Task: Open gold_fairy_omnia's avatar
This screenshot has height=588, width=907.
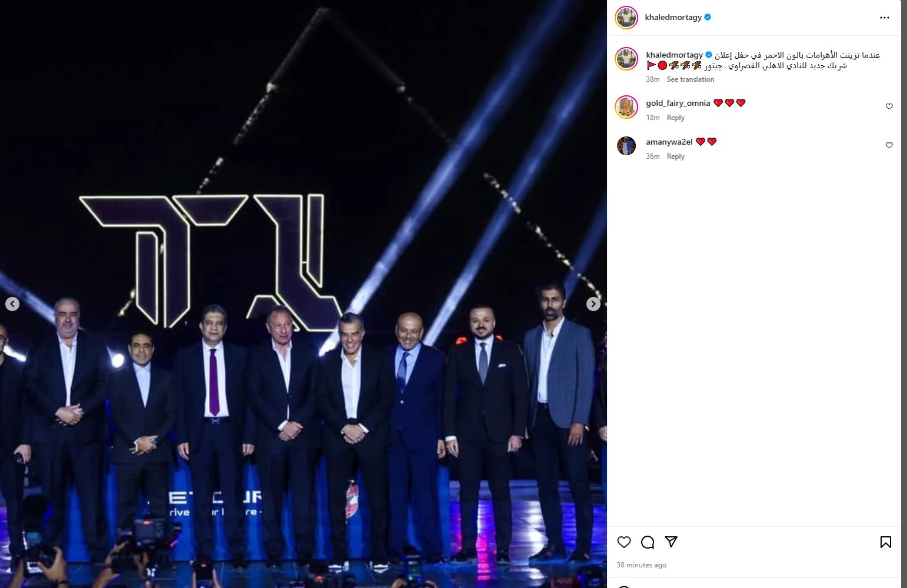Action: click(626, 107)
